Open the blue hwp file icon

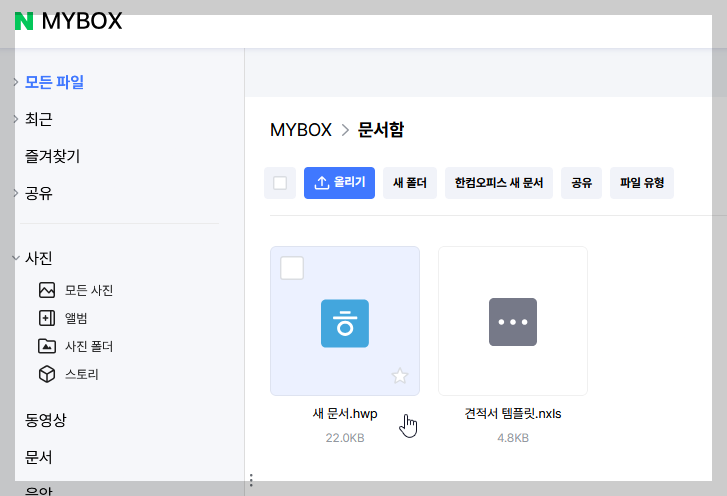point(345,324)
